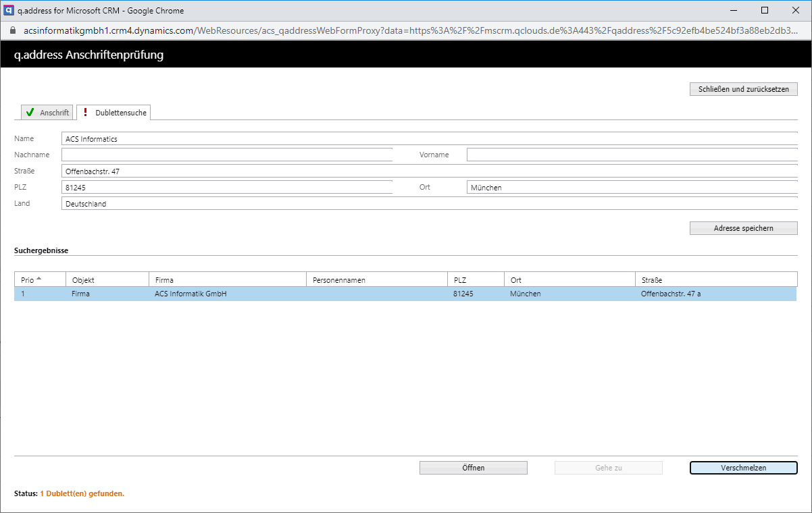Click into the empty Vorname field

pos(632,155)
